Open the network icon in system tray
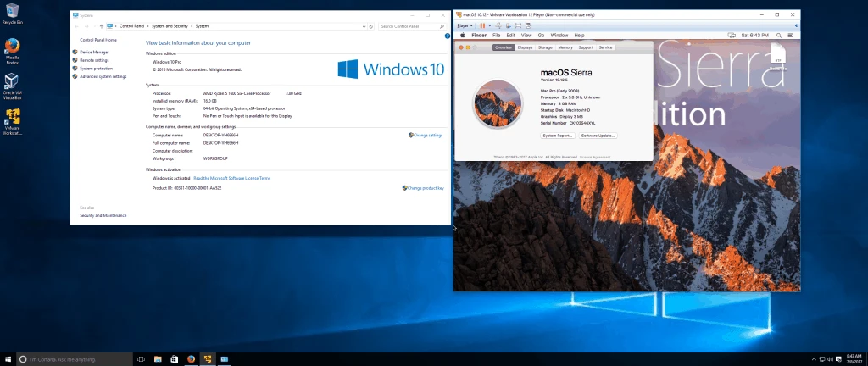Screen dimensions: 868x366 coord(822,359)
